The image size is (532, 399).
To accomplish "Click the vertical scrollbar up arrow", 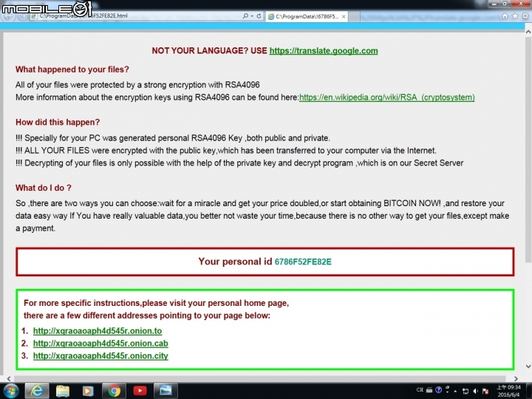I will click(x=528, y=32).
